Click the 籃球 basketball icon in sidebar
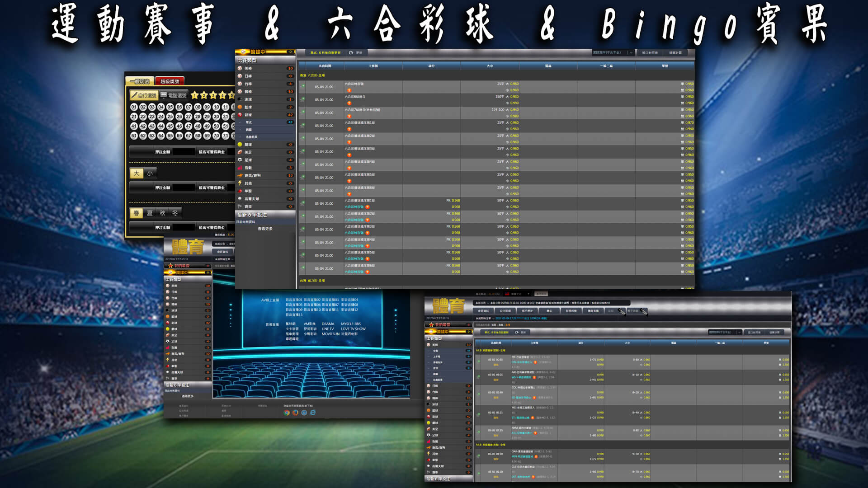This screenshot has width=868, height=488. (240, 107)
